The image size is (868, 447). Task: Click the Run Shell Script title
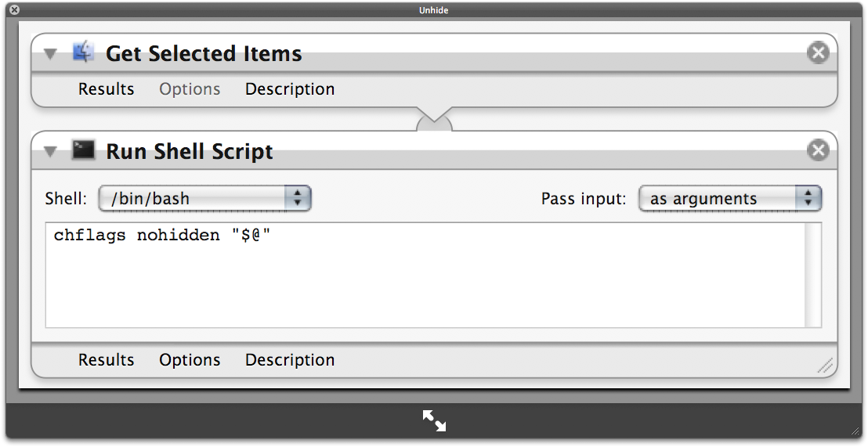190,152
